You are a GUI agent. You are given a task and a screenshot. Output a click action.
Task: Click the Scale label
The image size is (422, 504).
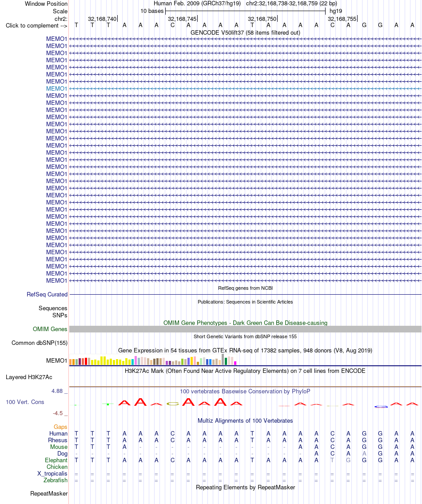(60, 11)
